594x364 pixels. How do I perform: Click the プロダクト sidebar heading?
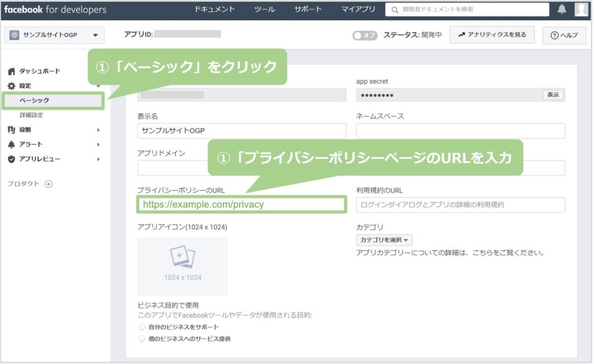23,184
